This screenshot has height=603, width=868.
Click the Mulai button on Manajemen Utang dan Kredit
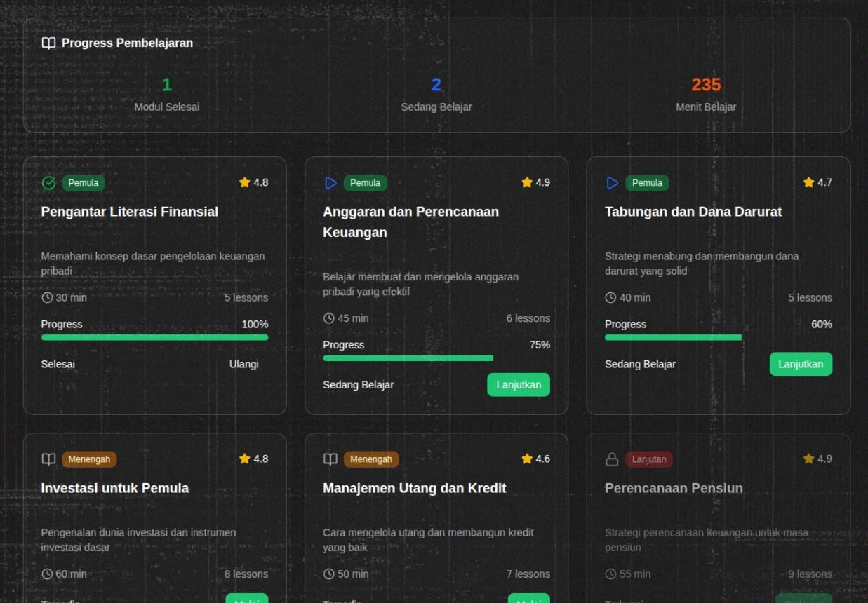(529, 598)
